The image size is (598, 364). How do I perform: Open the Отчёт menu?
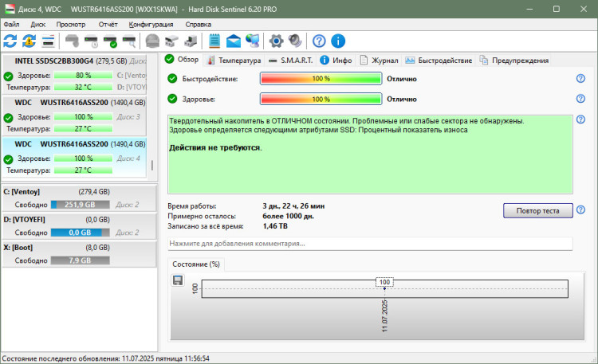point(108,25)
